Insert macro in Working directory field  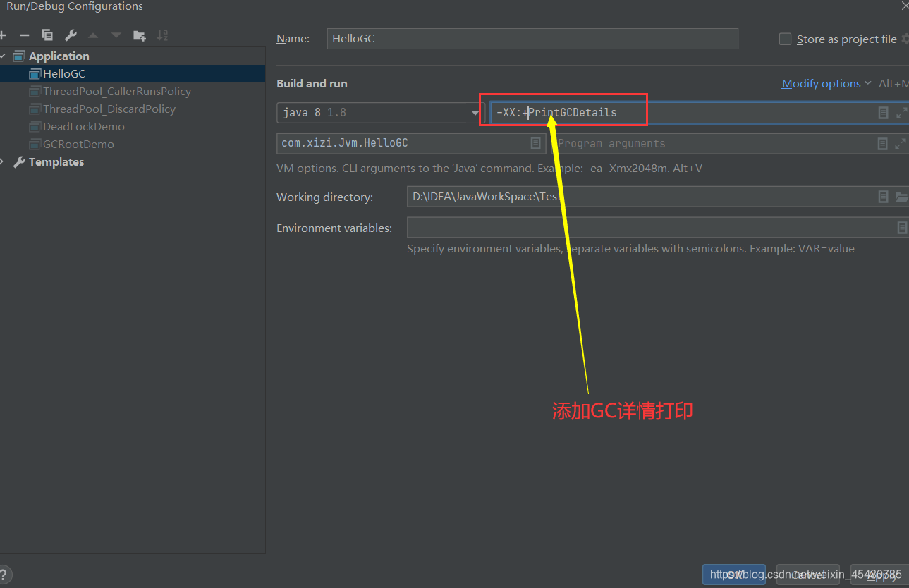(x=883, y=197)
